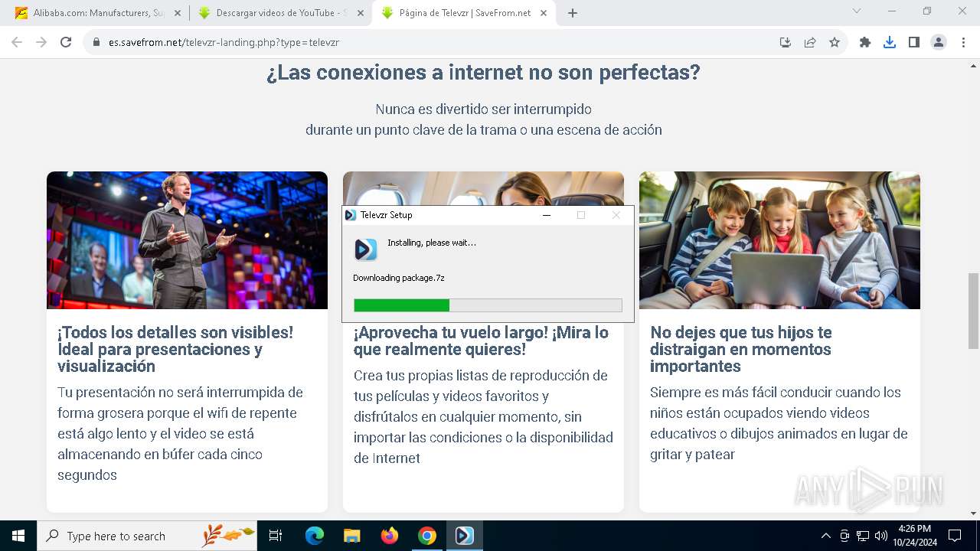Click the address bar URL
This screenshot has width=980, height=551.
tap(224, 42)
